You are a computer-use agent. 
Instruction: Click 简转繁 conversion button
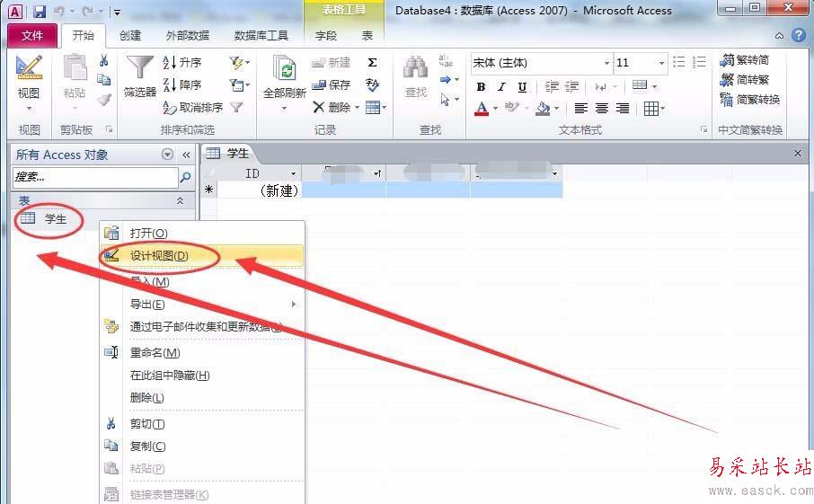pyautogui.click(x=745, y=80)
